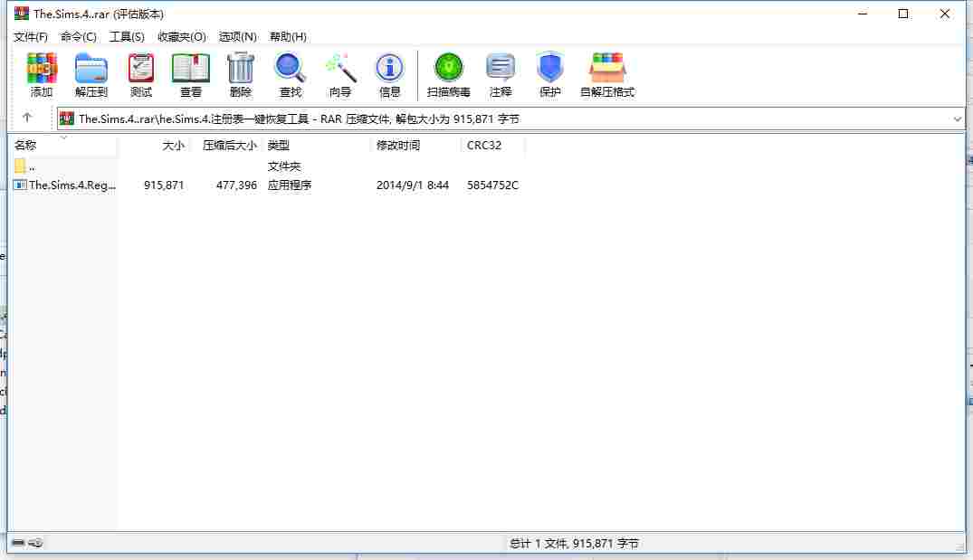This screenshot has width=973, height=560.
Task: Open the 帮助(H) menu
Action: [x=288, y=36]
